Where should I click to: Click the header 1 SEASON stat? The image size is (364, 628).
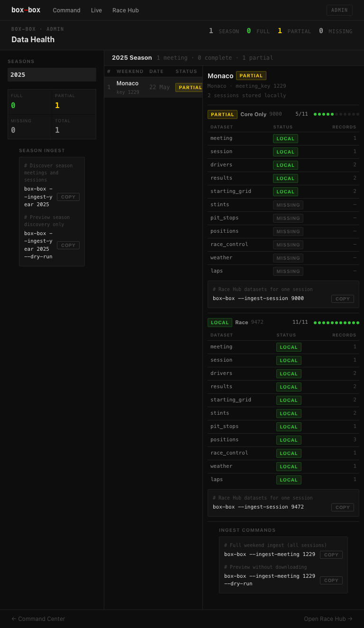(224, 31)
